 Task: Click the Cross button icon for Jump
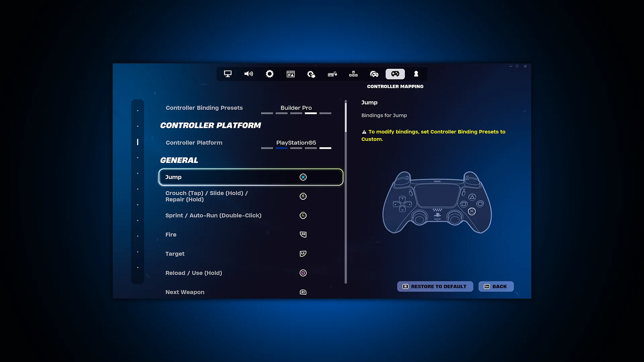click(x=303, y=177)
